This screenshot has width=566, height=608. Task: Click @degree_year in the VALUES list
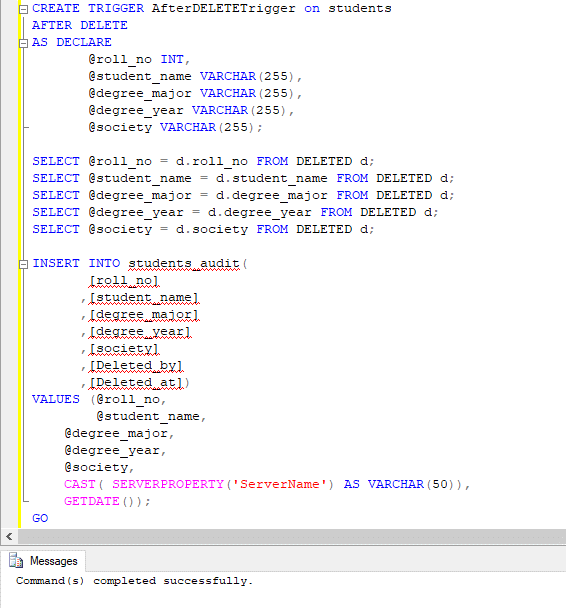coord(112,451)
